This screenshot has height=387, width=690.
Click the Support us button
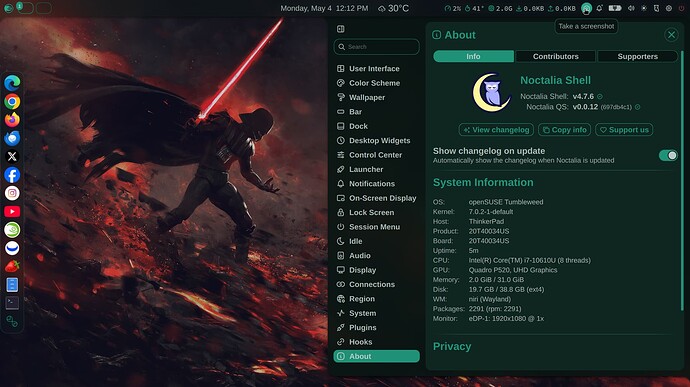pos(624,130)
